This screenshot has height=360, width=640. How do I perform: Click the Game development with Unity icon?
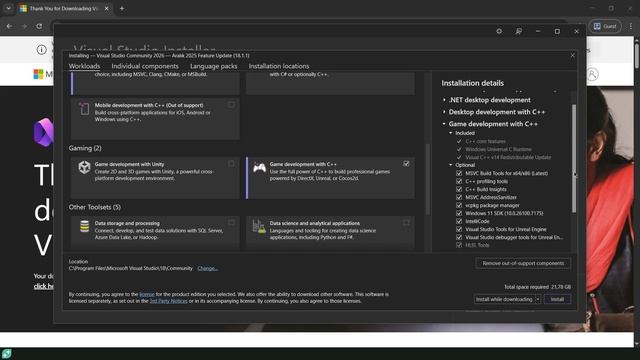pos(84,167)
